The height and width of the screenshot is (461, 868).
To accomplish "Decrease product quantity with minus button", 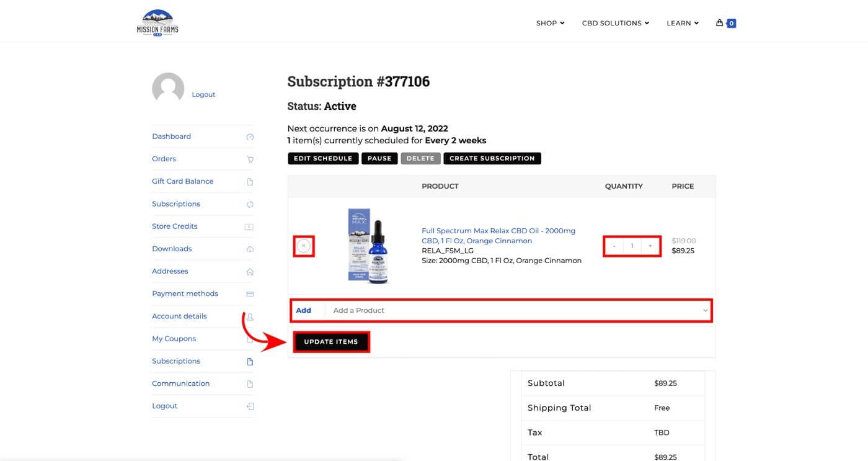I will click(x=614, y=246).
